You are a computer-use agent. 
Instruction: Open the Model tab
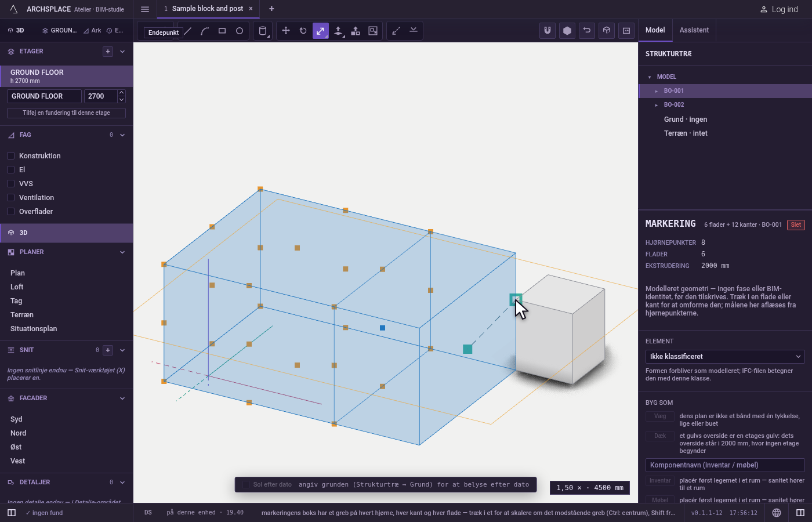(x=655, y=30)
